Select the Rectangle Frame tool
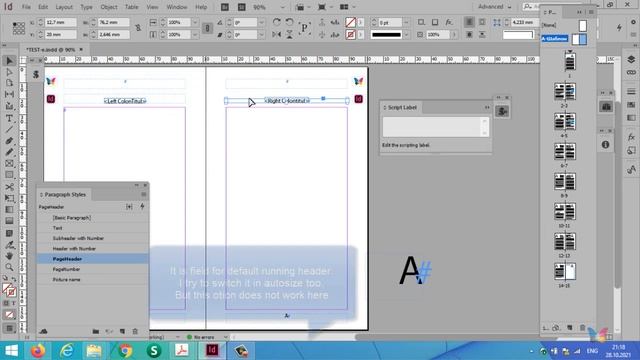The width and height of the screenshot is (640, 360). click(9, 163)
